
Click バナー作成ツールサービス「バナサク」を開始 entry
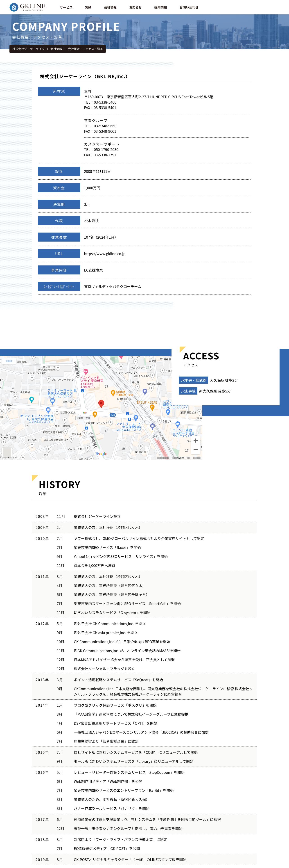pyautogui.click(x=111, y=808)
